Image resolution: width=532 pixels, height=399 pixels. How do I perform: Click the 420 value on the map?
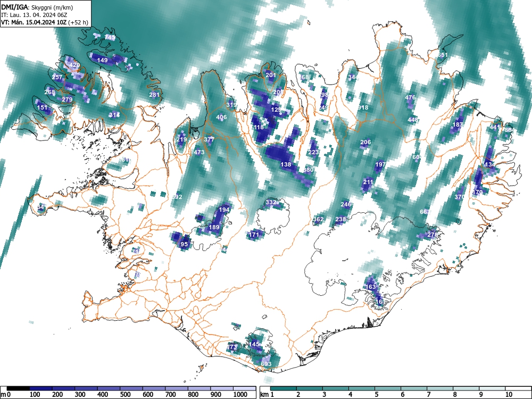pos(74,65)
